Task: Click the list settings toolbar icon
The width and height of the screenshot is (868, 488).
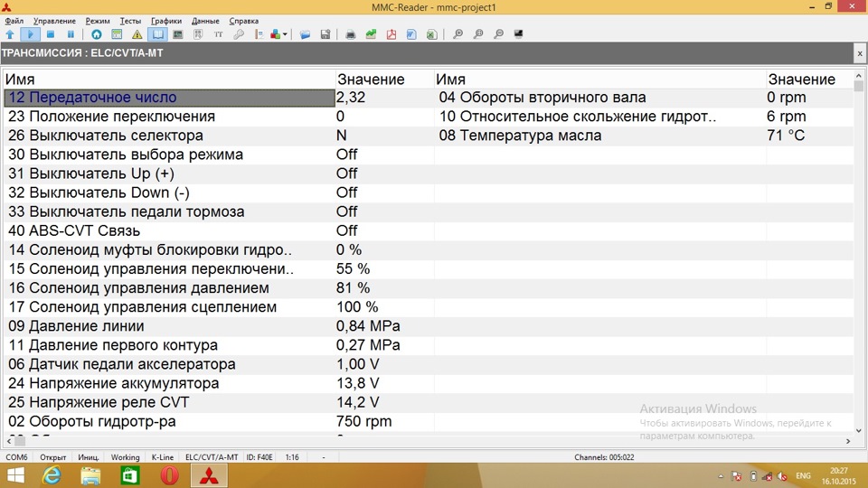Action: point(259,34)
